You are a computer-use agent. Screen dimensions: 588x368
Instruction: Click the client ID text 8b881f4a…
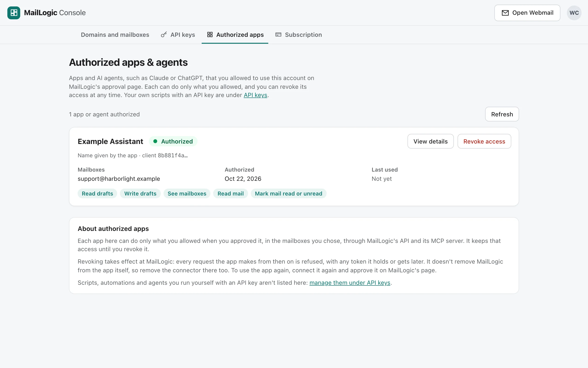pyautogui.click(x=173, y=155)
